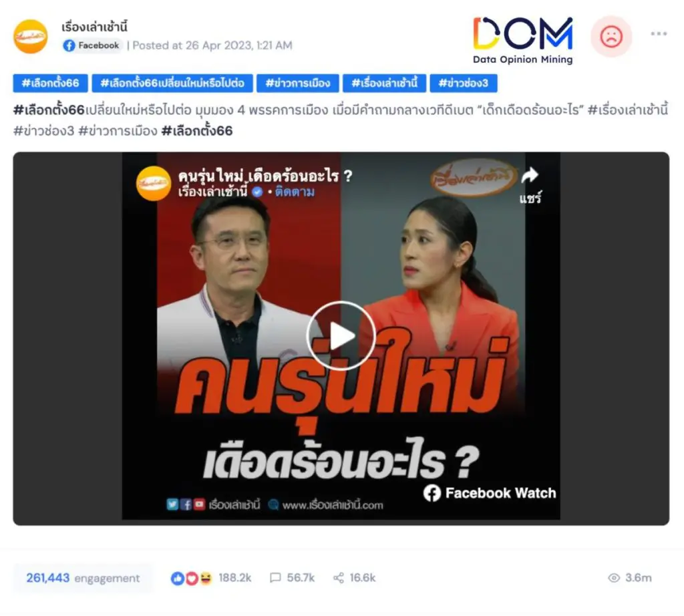
Task: Click the 261,443 engagement counter
Action: [83, 578]
